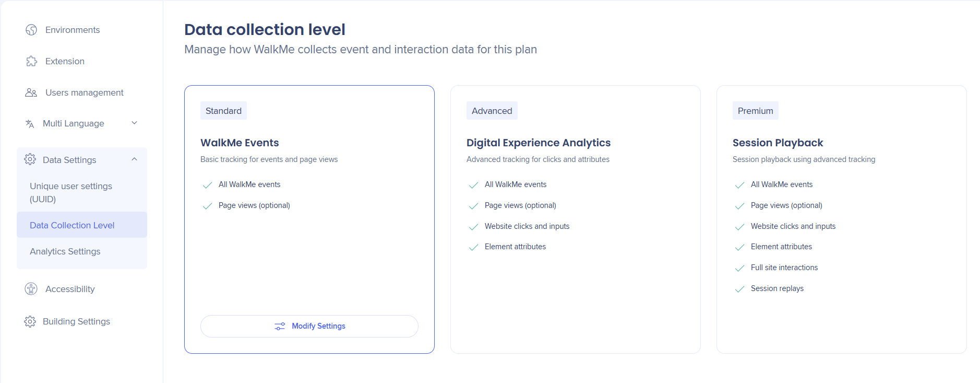Click the Session Playback card title
Screen dimensions: 980x383
pos(778,143)
